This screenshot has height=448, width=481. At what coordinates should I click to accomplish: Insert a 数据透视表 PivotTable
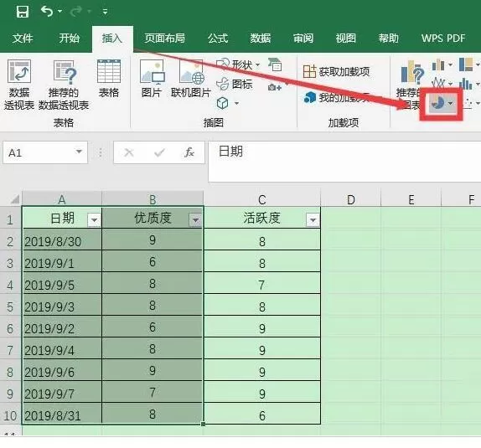19,85
